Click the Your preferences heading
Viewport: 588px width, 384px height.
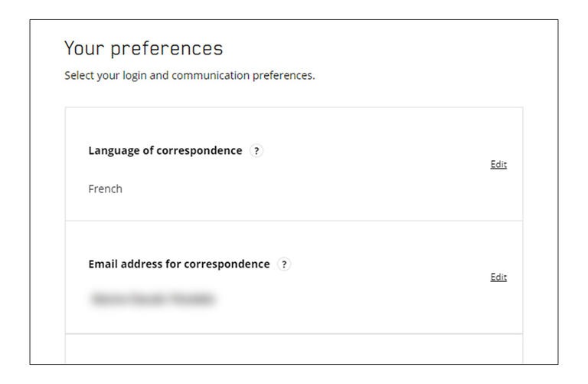143,48
